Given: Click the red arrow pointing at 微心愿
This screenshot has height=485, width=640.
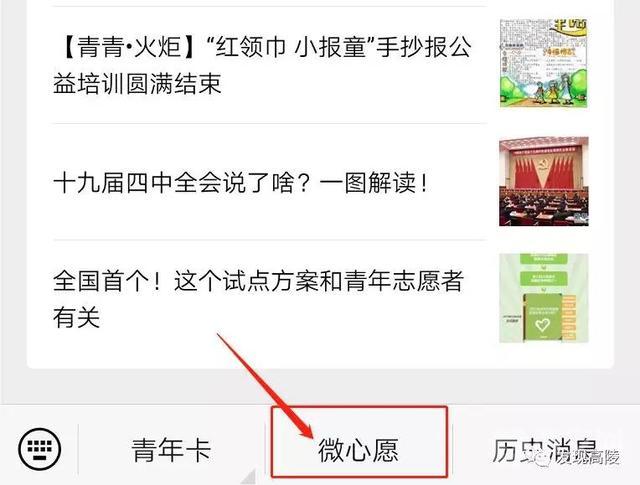Looking at the screenshot, I should coord(264,387).
